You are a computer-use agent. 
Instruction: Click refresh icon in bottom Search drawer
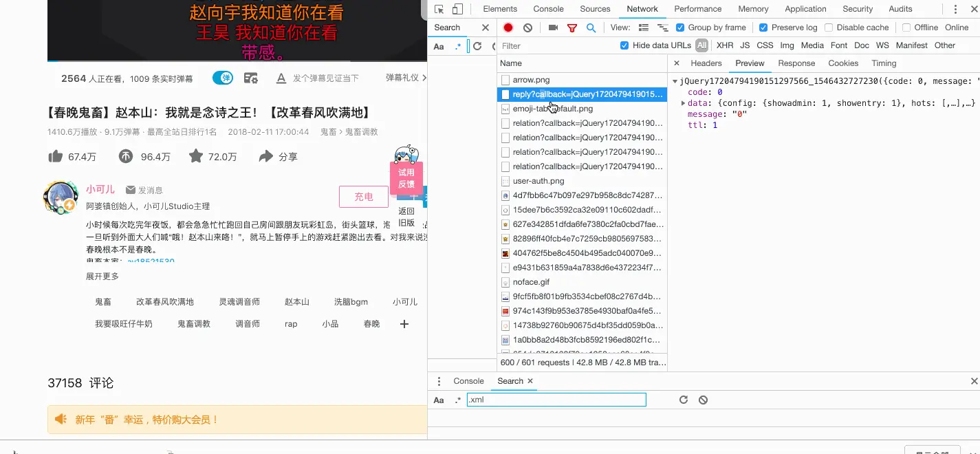point(684,400)
